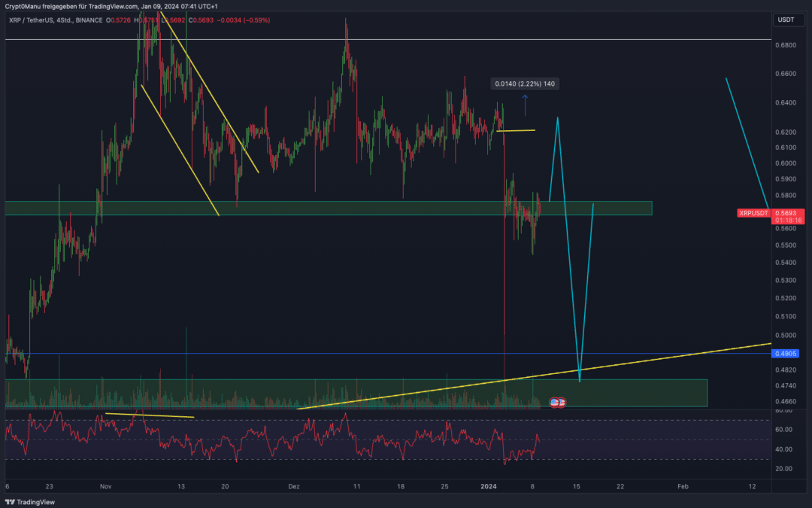This screenshot has height=508, width=812.
Task: Click the XRP / TetherUS symbol title
Action: tap(32, 20)
